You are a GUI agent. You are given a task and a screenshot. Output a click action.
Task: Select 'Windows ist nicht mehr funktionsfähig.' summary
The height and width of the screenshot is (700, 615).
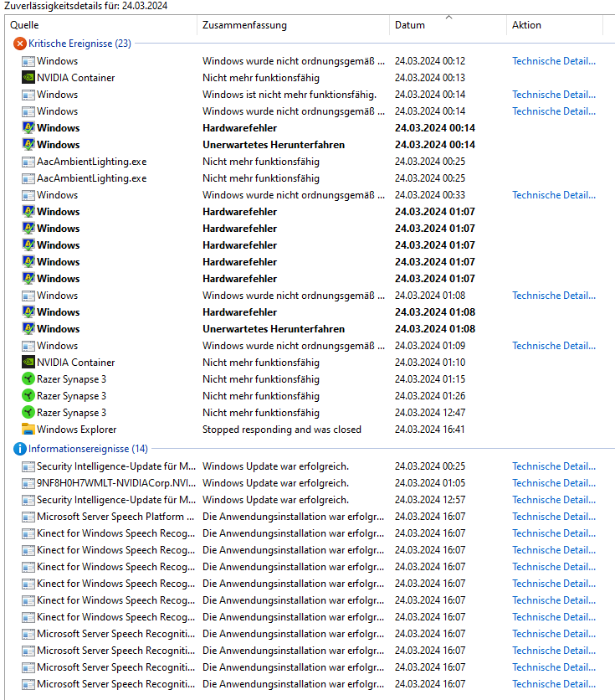290,95
